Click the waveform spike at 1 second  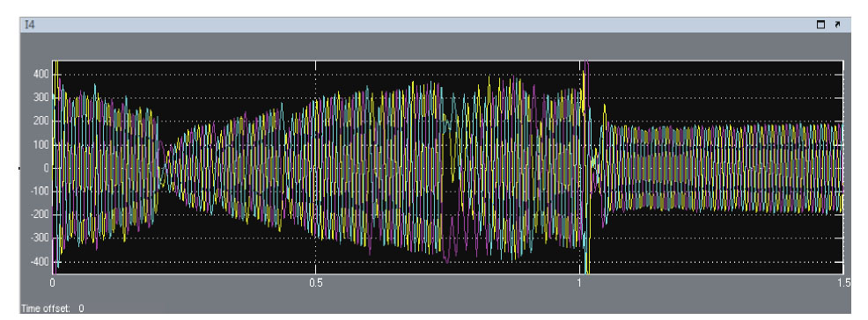[x=586, y=166]
